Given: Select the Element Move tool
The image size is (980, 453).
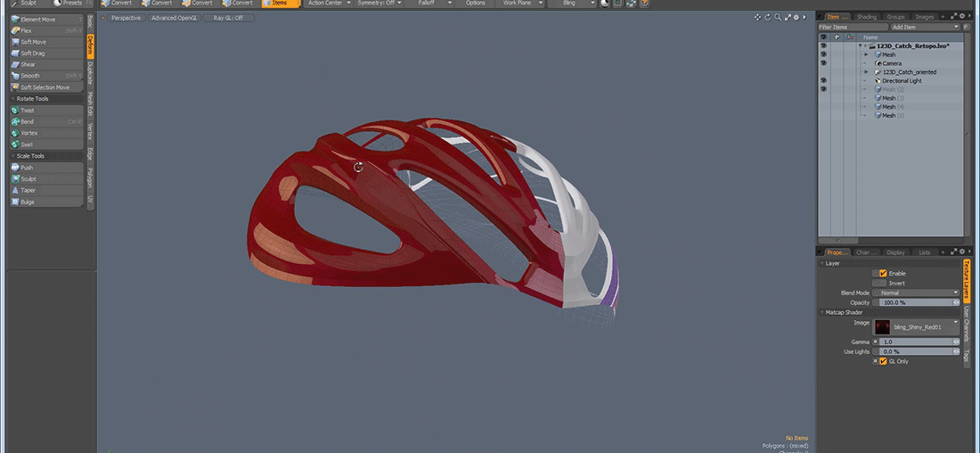Looking at the screenshot, I should 37,19.
